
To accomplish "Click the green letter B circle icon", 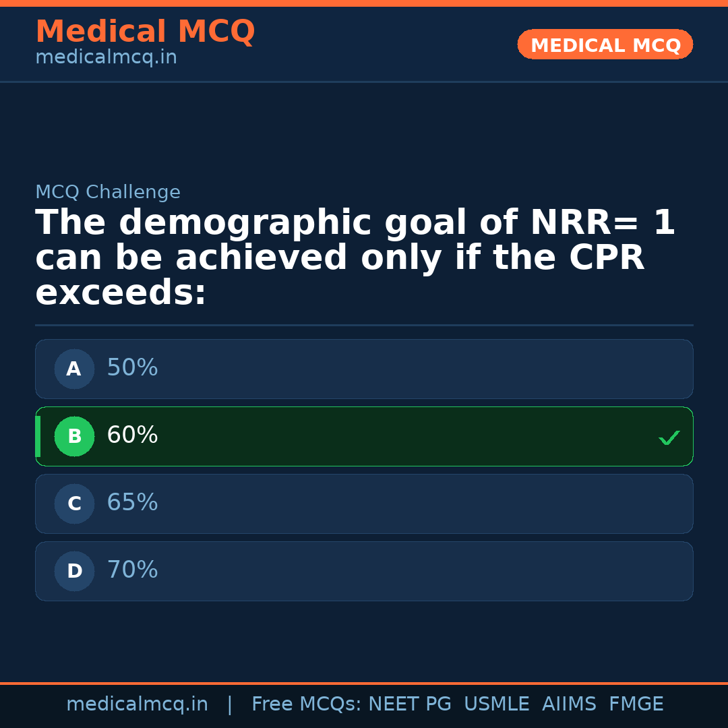I will pos(74,436).
